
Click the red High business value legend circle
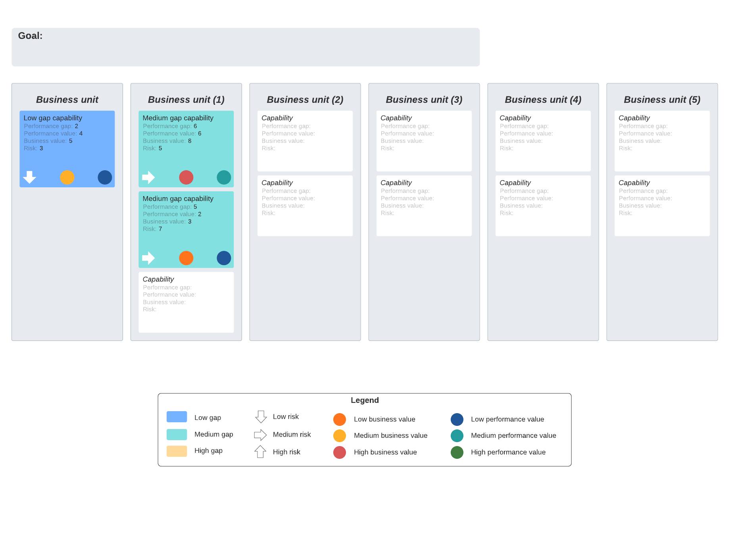340,452
